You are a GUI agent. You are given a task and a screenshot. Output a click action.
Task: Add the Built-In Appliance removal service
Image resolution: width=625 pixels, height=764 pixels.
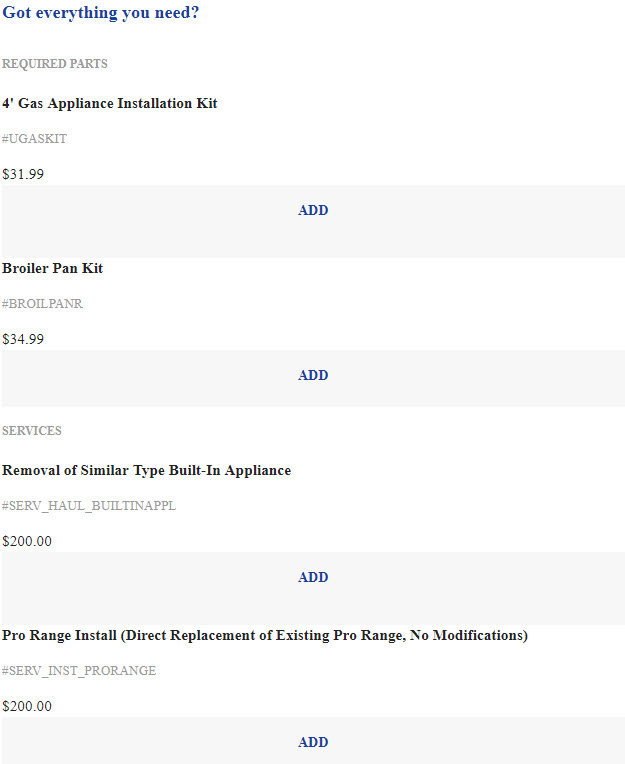coord(313,578)
